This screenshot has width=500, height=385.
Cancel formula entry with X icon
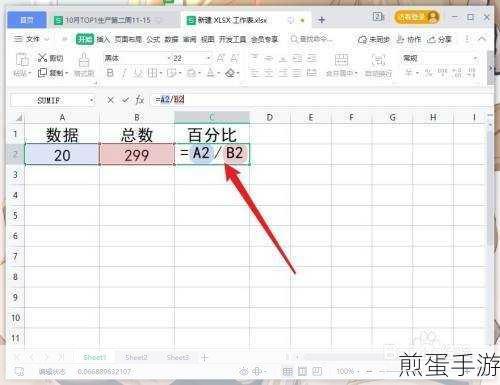[x=110, y=100]
